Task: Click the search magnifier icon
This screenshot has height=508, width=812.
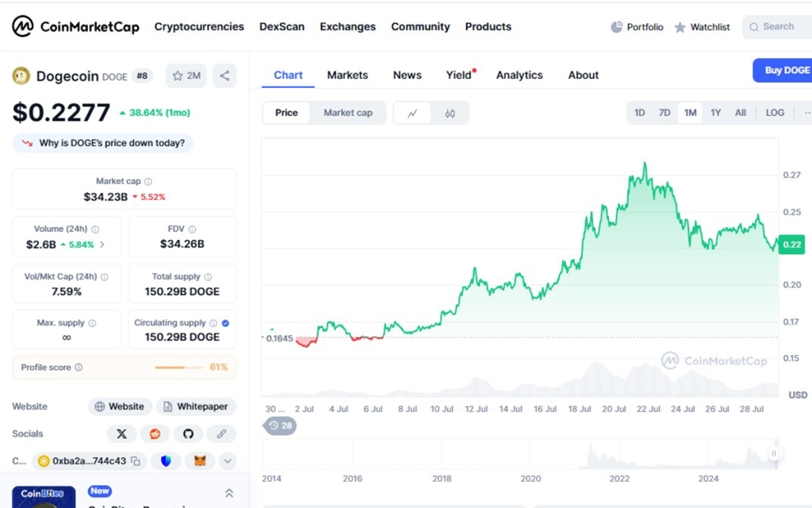Action: [754, 27]
